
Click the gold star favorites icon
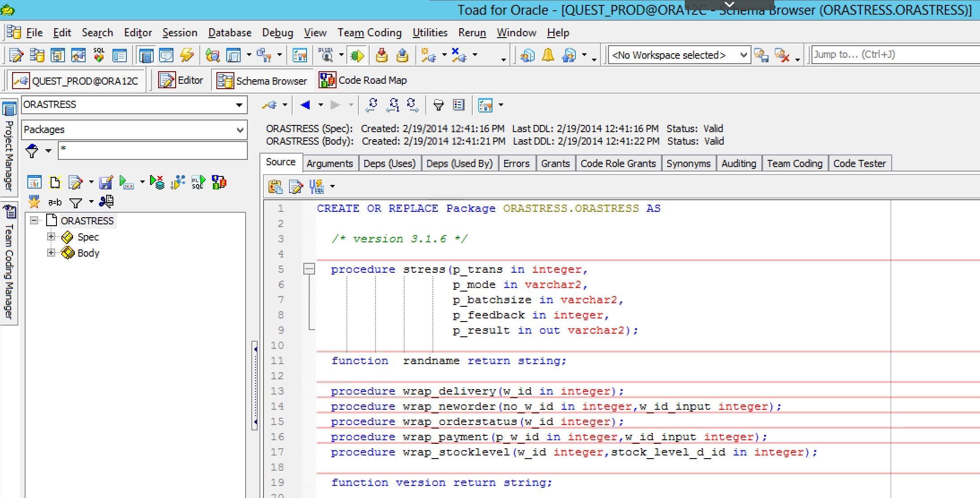pos(34,202)
